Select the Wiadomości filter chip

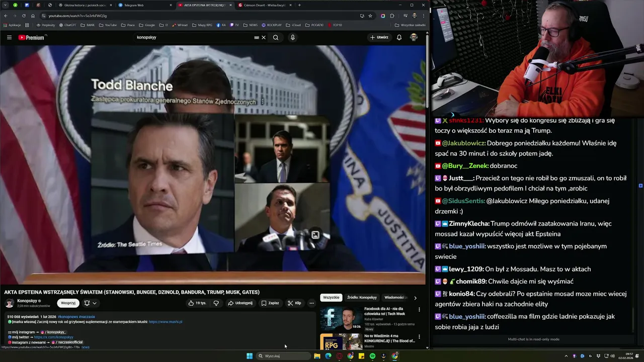(x=395, y=298)
